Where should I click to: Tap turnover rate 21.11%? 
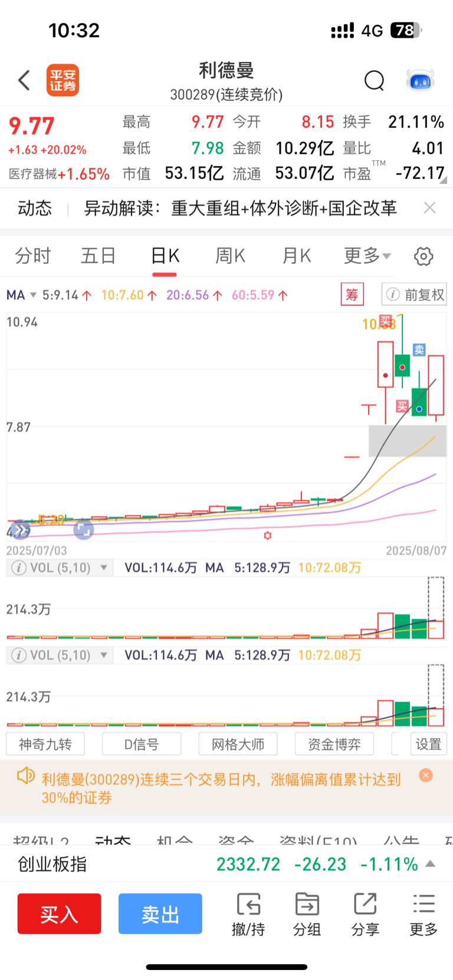coord(416,122)
